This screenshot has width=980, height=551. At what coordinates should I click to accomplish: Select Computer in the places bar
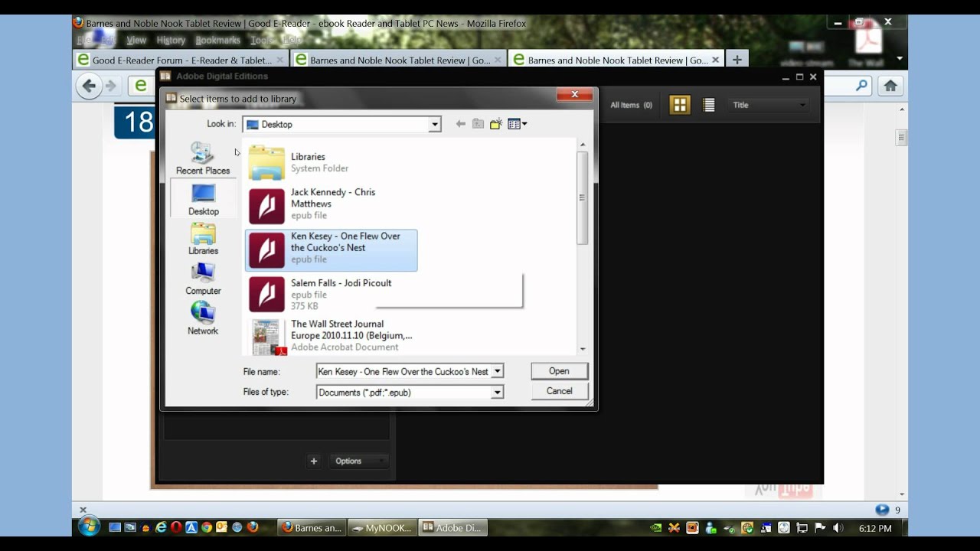point(203,279)
